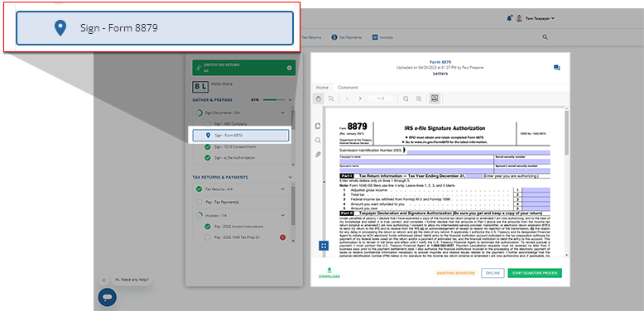The width and height of the screenshot is (644, 311).
Task: Select Sign - ABC Company task circle
Action: point(208,123)
